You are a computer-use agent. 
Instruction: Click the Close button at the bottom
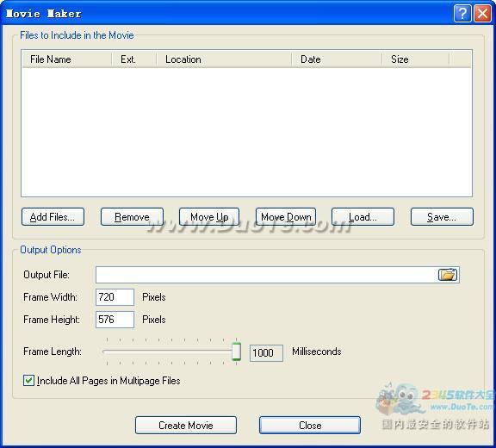(x=310, y=425)
